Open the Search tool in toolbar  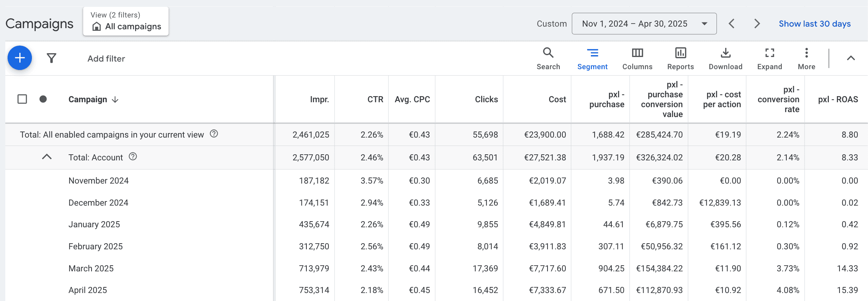548,59
